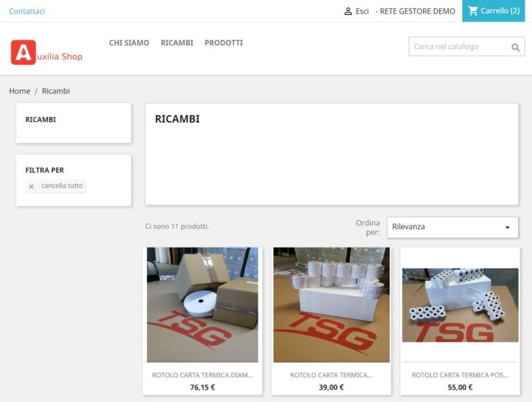532x402 pixels.
Task: Open the CHI SIAMO menu
Action: tap(129, 43)
